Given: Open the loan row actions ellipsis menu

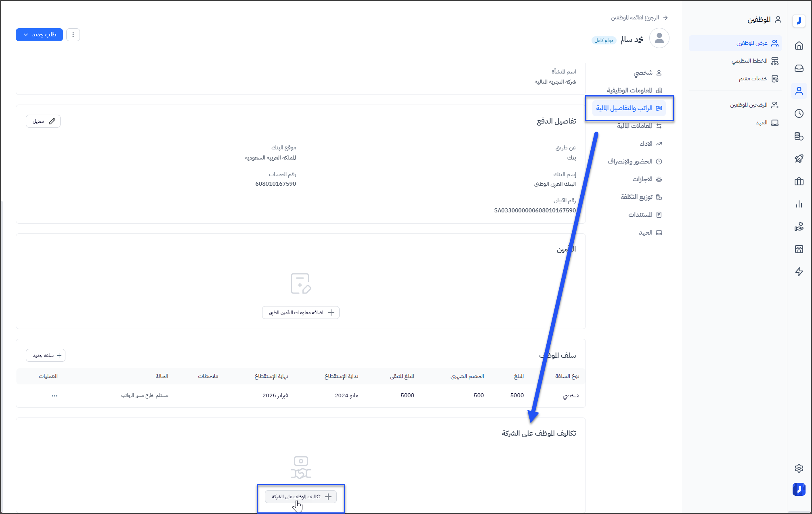Looking at the screenshot, I should 55,396.
